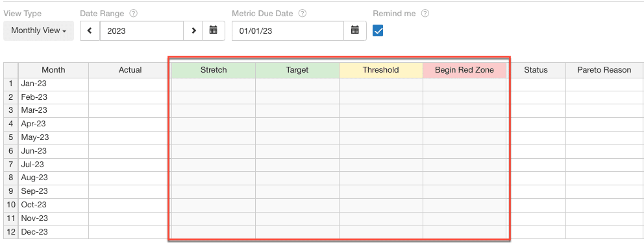Viewport: 644px width, 243px height.
Task: Show help for Metric Due Date
Action: point(303,13)
